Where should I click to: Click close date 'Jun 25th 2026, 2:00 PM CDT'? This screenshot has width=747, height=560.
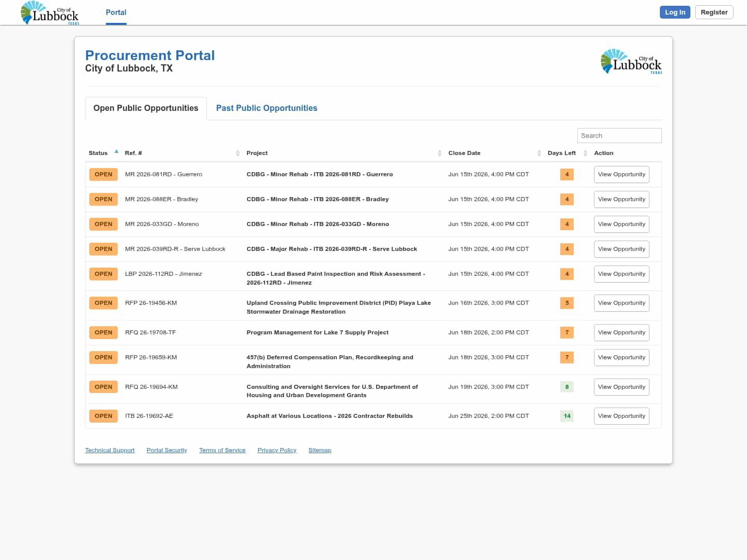tap(489, 416)
